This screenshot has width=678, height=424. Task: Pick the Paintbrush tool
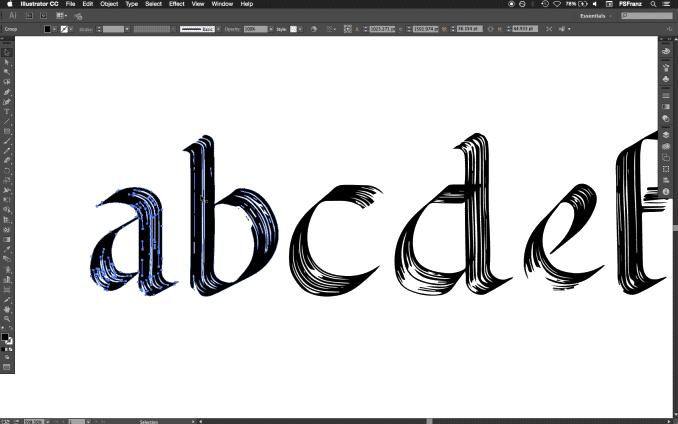point(6,141)
